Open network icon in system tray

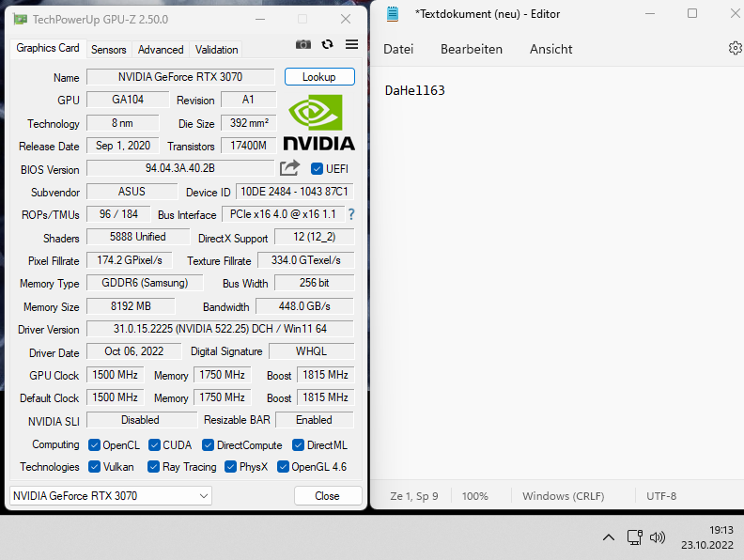tap(634, 537)
